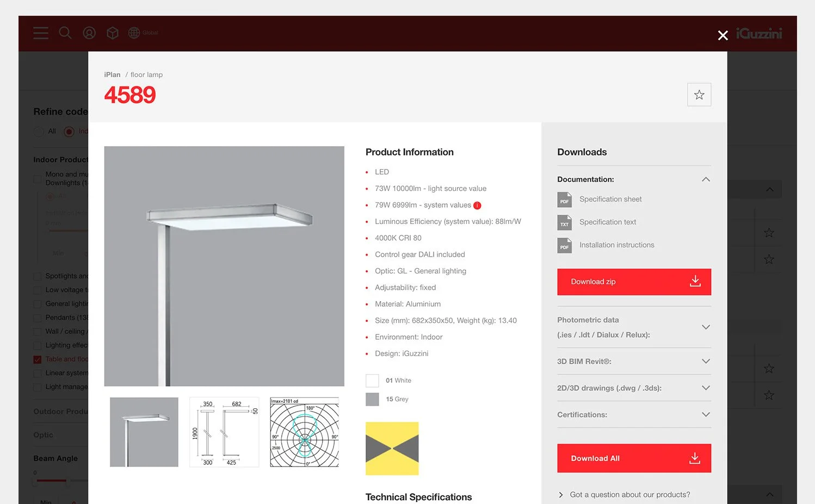Click the Specification sheet PDF icon
Image resolution: width=815 pixels, height=504 pixels.
[x=565, y=200]
